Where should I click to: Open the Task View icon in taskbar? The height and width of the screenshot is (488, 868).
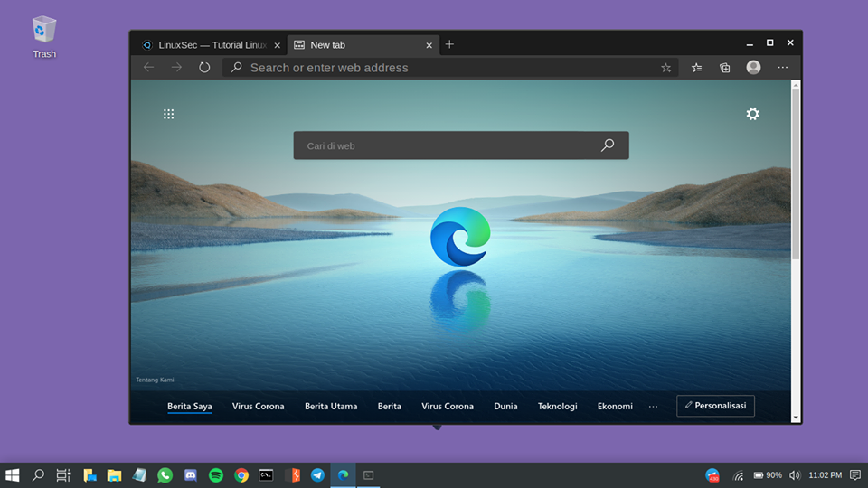coord(63,475)
